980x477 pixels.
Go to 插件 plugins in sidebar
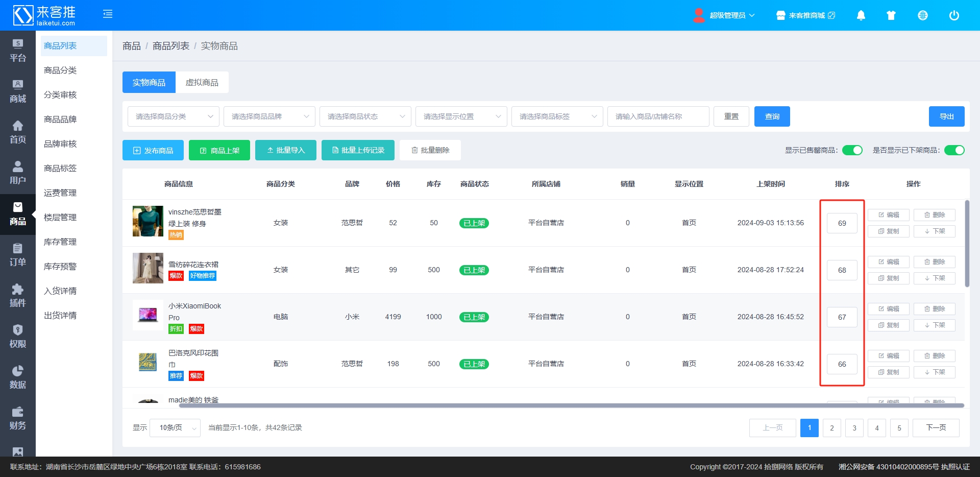18,296
